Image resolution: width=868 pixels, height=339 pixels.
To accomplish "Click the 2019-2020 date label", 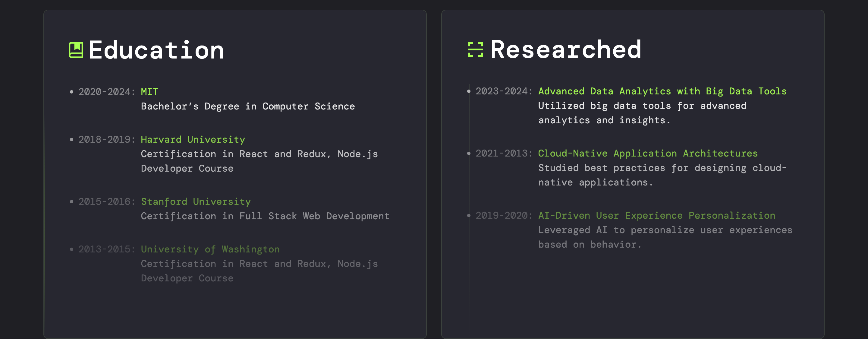I will (x=504, y=215).
